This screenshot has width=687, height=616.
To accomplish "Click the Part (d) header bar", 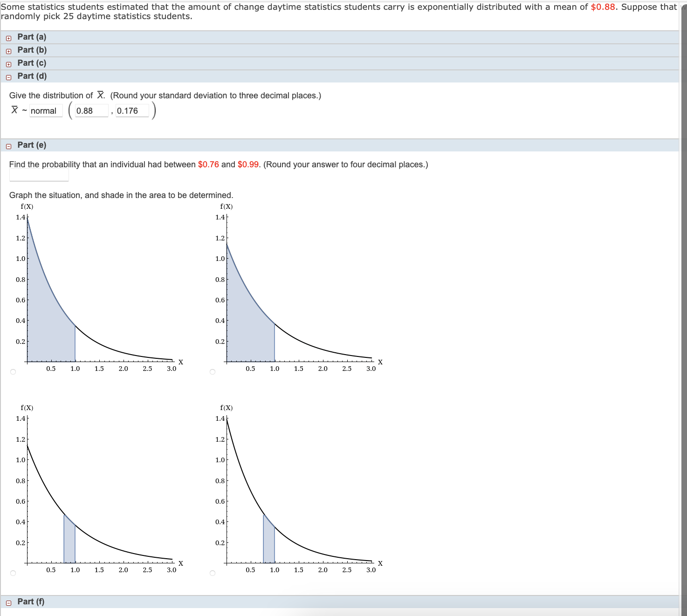I will coord(32,76).
